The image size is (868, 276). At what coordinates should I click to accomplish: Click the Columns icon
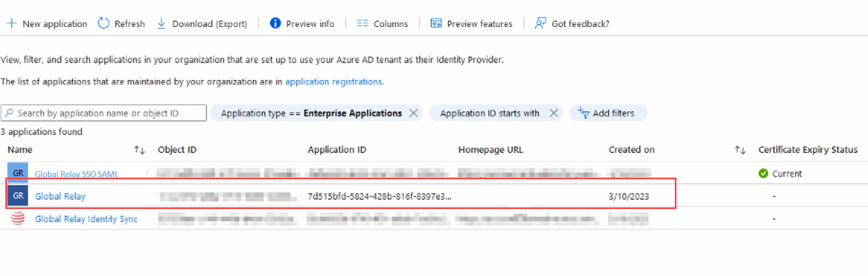tap(362, 23)
